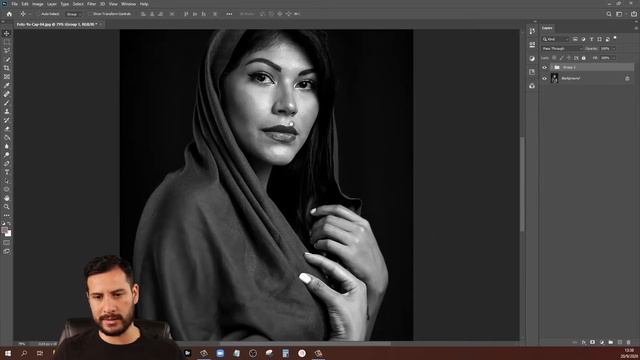Close the Foto-Yo-Cap-04.jpg document tab
Screen dimensions: 640x360
pyautogui.click(x=101, y=24)
